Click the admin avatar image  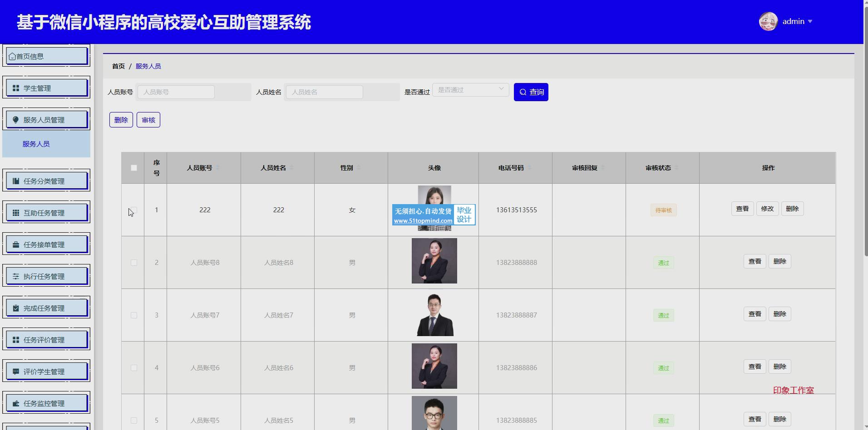click(x=768, y=21)
